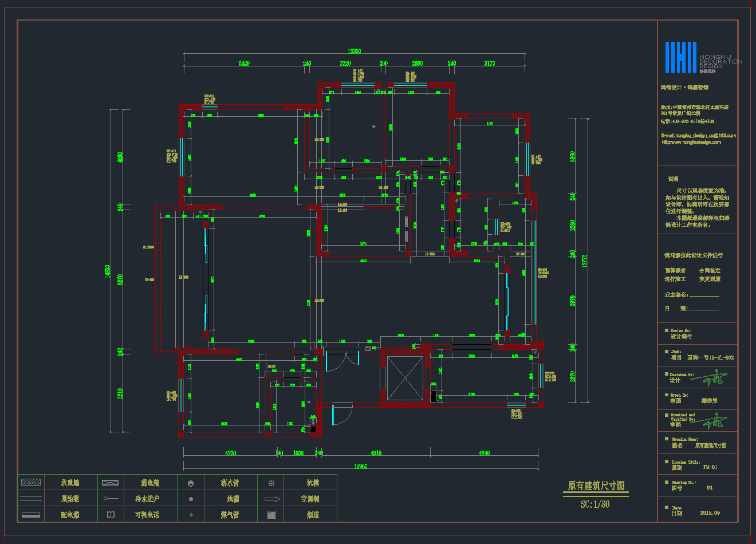The height and width of the screenshot is (544, 756).
Task: Click the 可视电话 legend symbol
Action: [111, 515]
